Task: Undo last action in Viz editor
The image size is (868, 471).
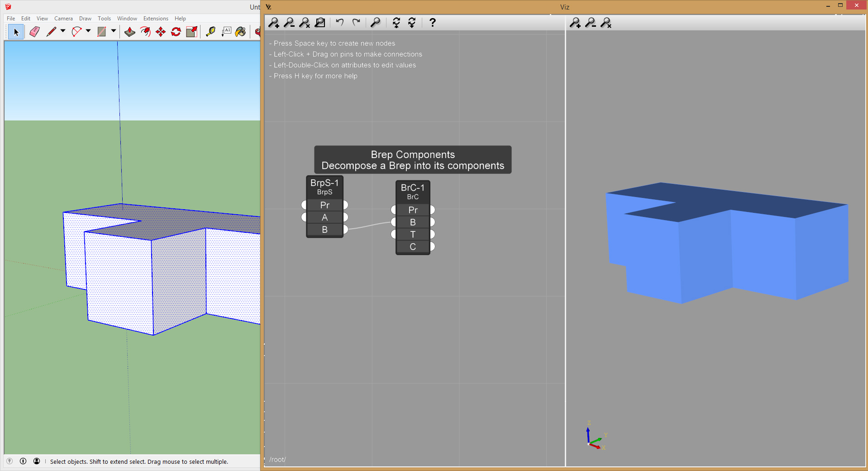Action: pos(340,23)
